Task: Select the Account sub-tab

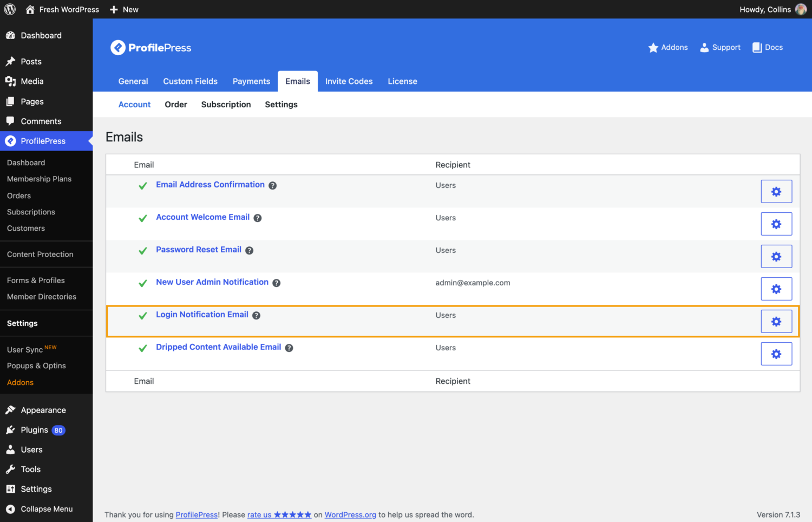Action: point(134,105)
